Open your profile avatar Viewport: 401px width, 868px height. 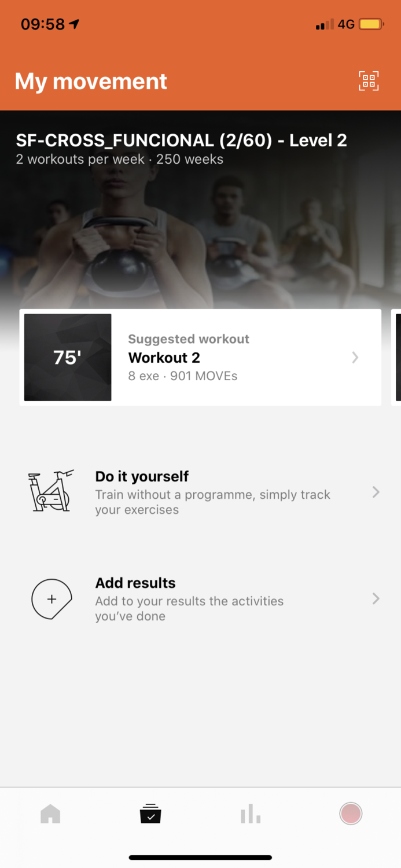(351, 813)
